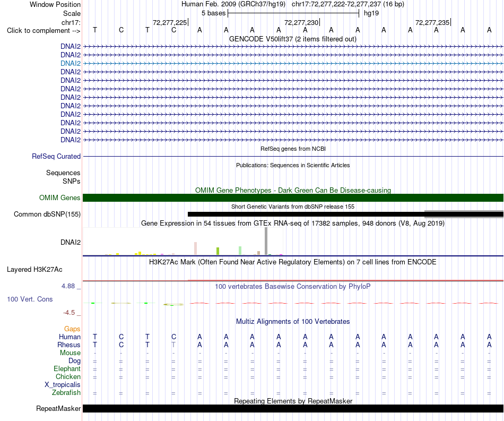This screenshot has height=421, width=504.
Task: Click the pale green GTEx expression bar
Action: tap(240, 251)
